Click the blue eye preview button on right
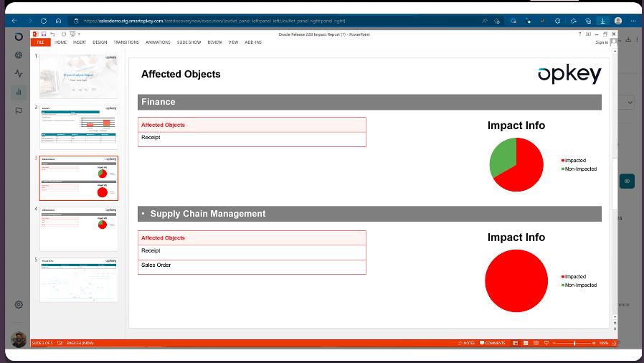Screen dimensions: 644x363 pyautogui.click(x=627, y=181)
